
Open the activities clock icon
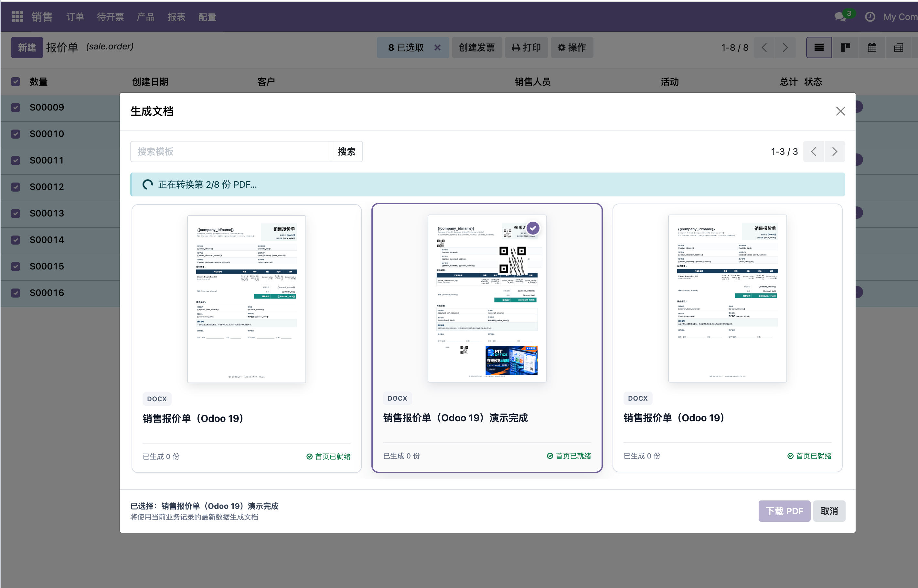tap(870, 17)
